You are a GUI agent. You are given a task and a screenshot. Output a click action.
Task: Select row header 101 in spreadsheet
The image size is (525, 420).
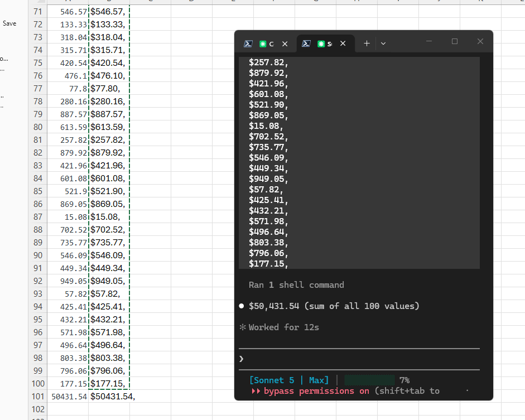[x=37, y=397]
